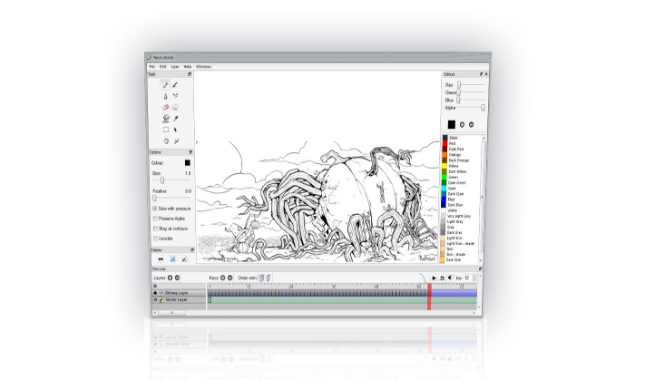Toggle the Size with pressure checkbox

pyautogui.click(x=155, y=209)
